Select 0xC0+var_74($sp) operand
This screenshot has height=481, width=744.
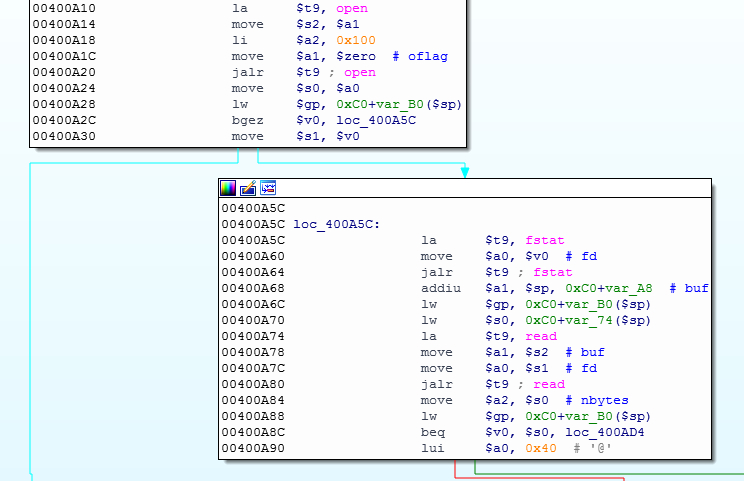pos(588,321)
